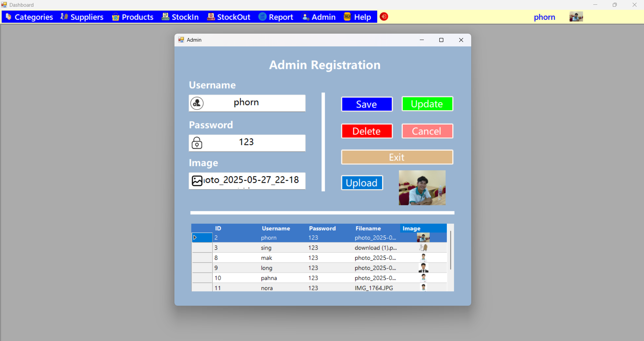Viewport: 644px width, 341px height.
Task: Select the row with username long
Action: pos(319,268)
